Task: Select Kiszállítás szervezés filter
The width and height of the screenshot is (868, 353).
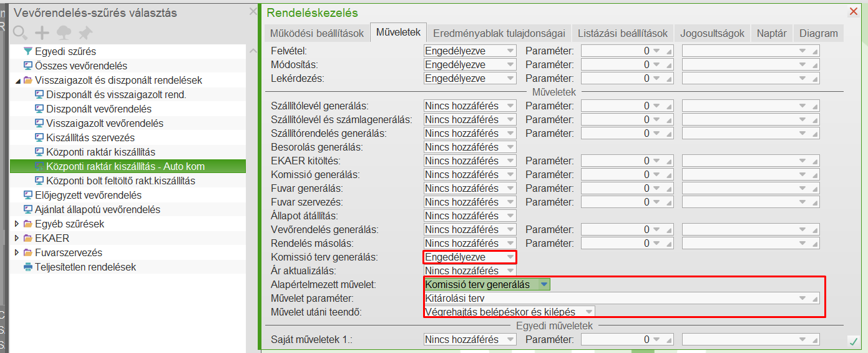Action: click(x=90, y=137)
